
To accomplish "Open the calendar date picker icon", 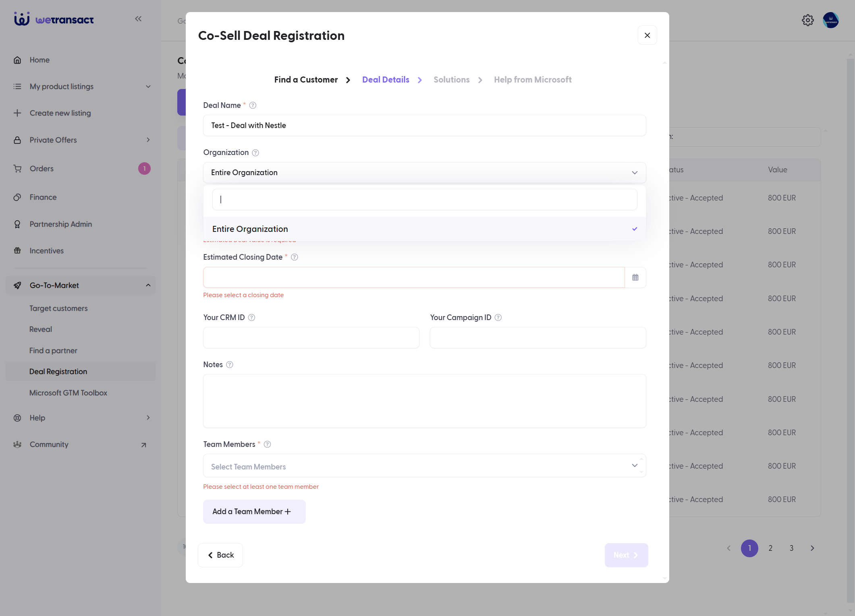I will click(635, 277).
